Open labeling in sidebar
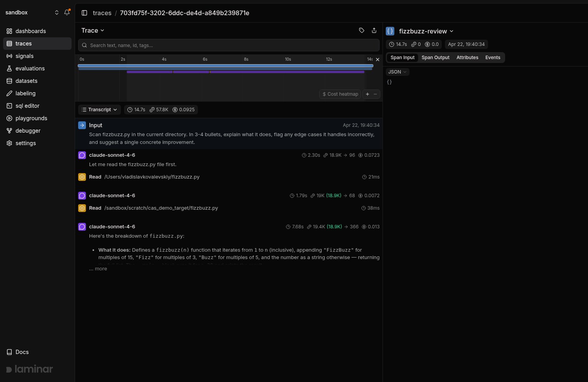This screenshot has width=588, height=382. point(37,93)
